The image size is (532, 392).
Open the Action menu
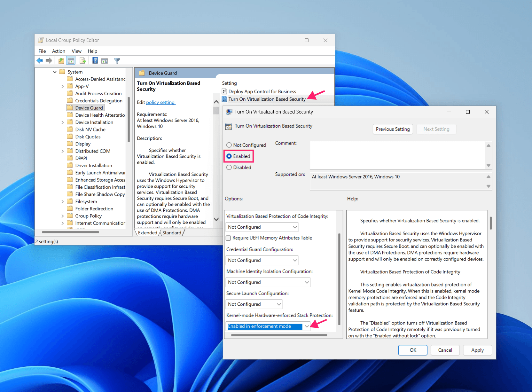[59, 51]
